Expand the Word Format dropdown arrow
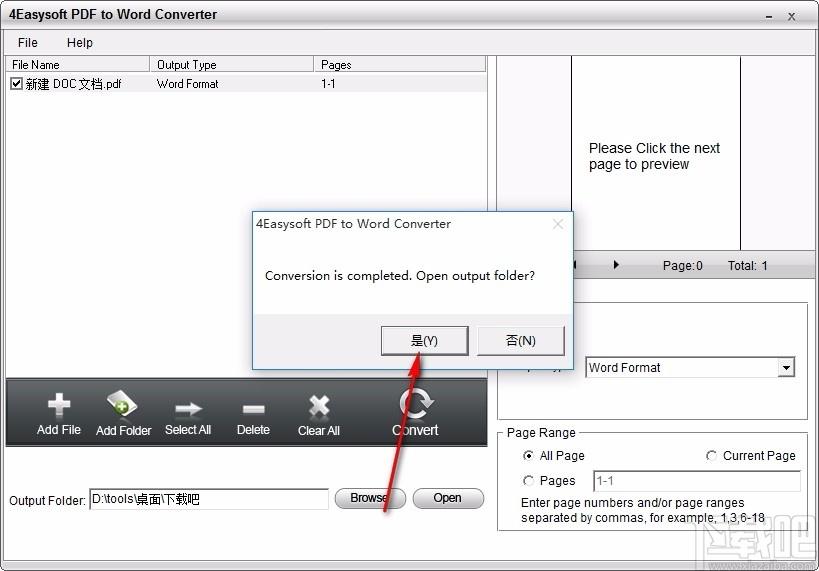 pyautogui.click(x=786, y=367)
